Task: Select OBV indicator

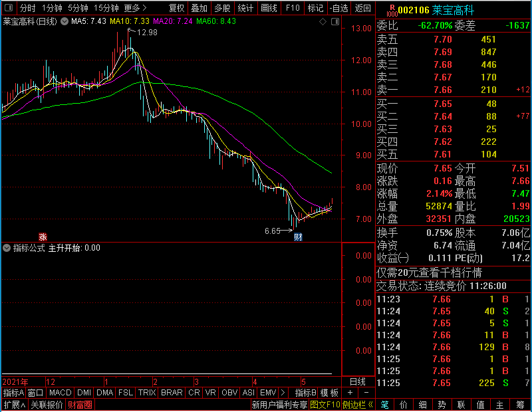Action: [229, 393]
